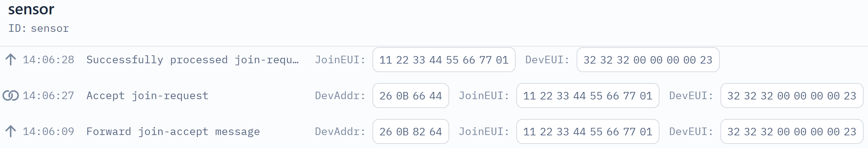868x148 pixels.
Task: Click the up arrow icon beside 14:06:28
Action: click(11, 60)
